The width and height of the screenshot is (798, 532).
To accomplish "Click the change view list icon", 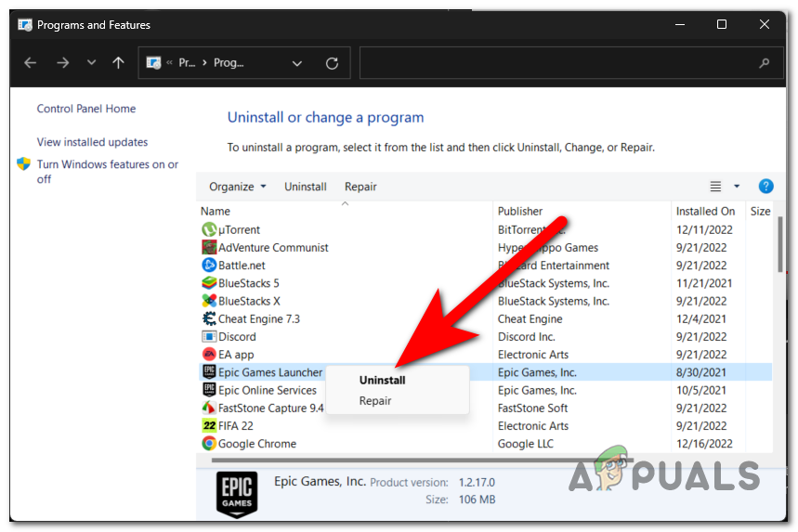I will (x=715, y=187).
